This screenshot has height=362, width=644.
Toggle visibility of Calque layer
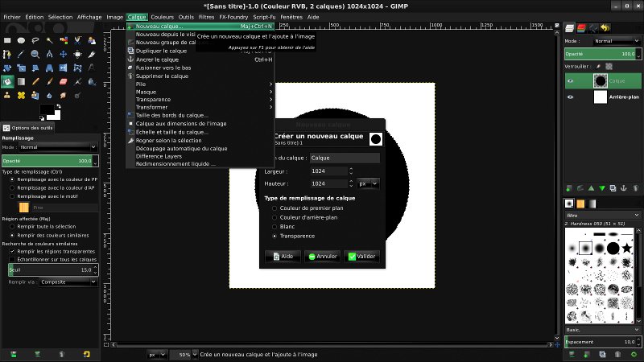click(570, 81)
